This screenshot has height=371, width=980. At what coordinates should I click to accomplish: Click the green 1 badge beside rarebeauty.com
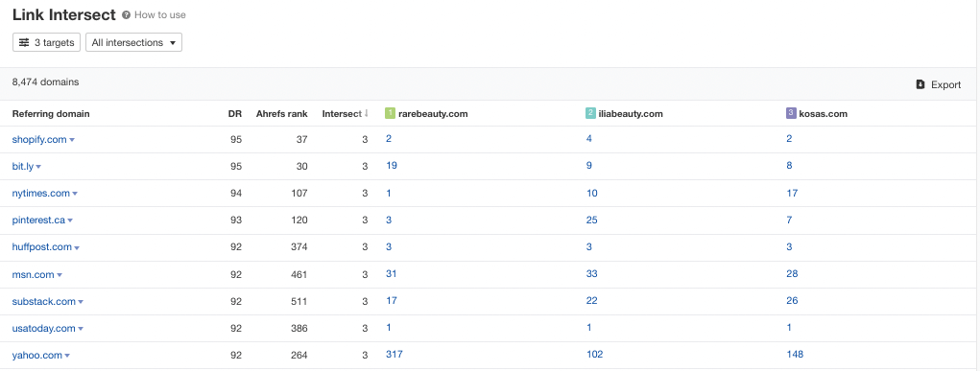(390, 113)
